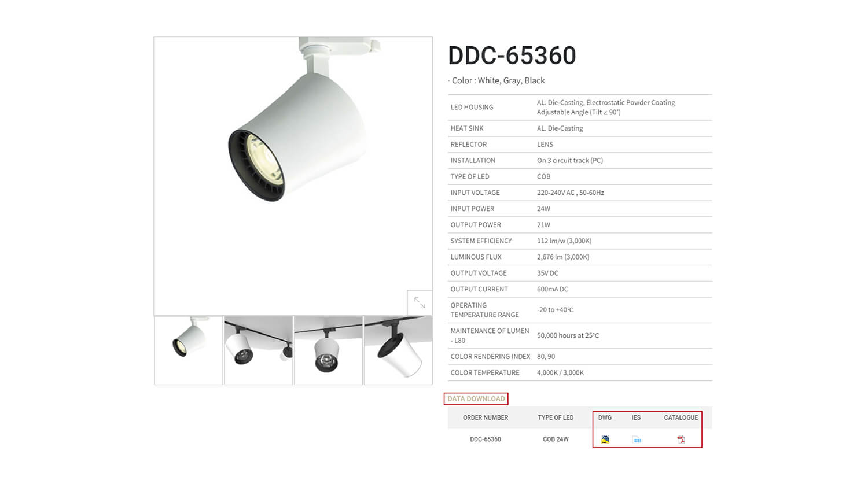868x488 pixels.
Task: Click the Color: White, Gray, Black line
Action: click(x=498, y=80)
